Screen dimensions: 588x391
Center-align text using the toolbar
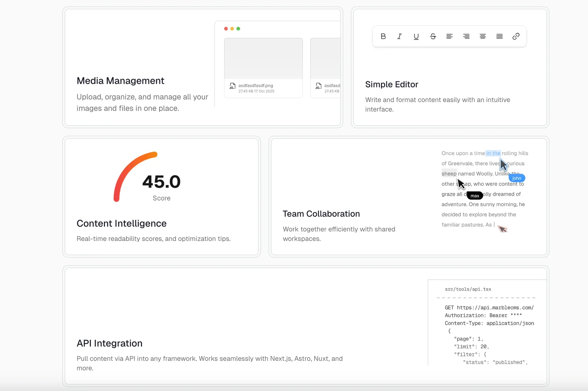pos(483,36)
